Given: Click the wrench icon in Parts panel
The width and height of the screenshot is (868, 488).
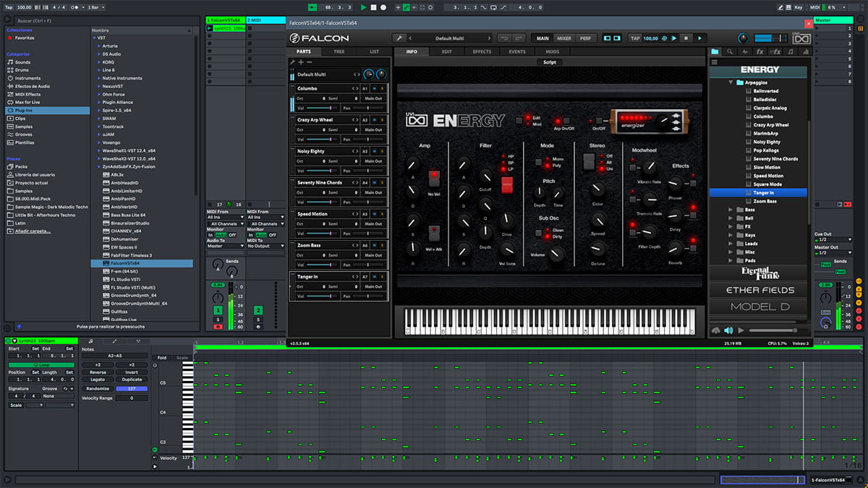Looking at the screenshot, I should [x=293, y=63].
